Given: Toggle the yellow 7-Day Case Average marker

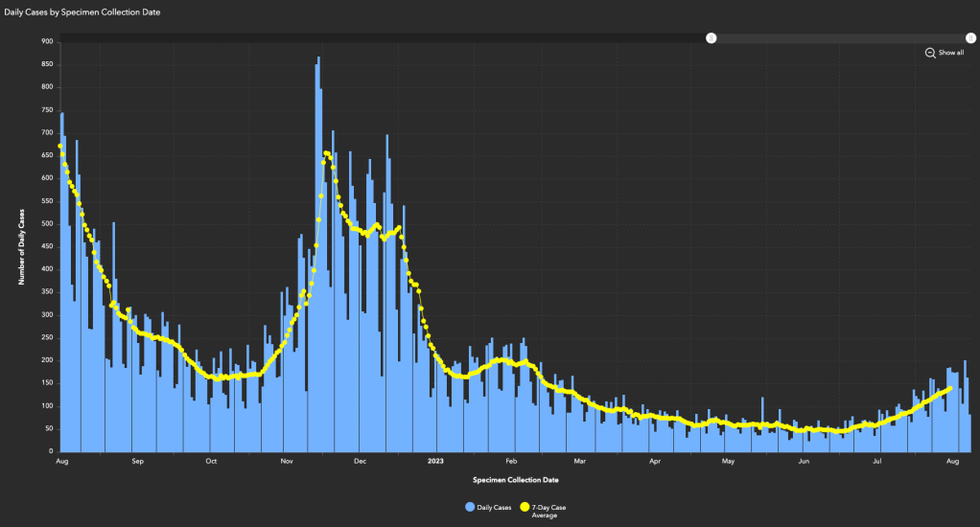Looking at the screenshot, I should [x=525, y=506].
